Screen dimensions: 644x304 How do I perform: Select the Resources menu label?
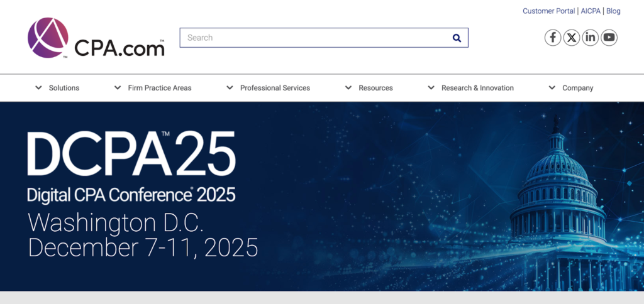pos(375,88)
